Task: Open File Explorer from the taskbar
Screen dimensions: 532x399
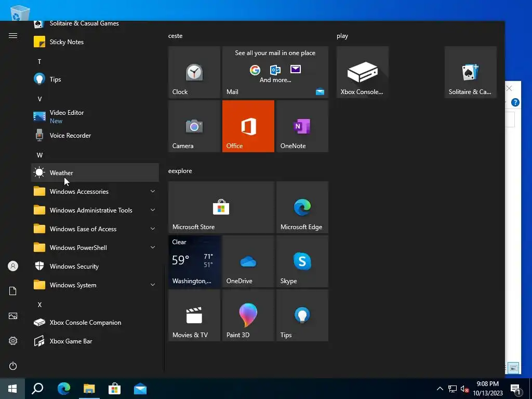Action: 89,389
